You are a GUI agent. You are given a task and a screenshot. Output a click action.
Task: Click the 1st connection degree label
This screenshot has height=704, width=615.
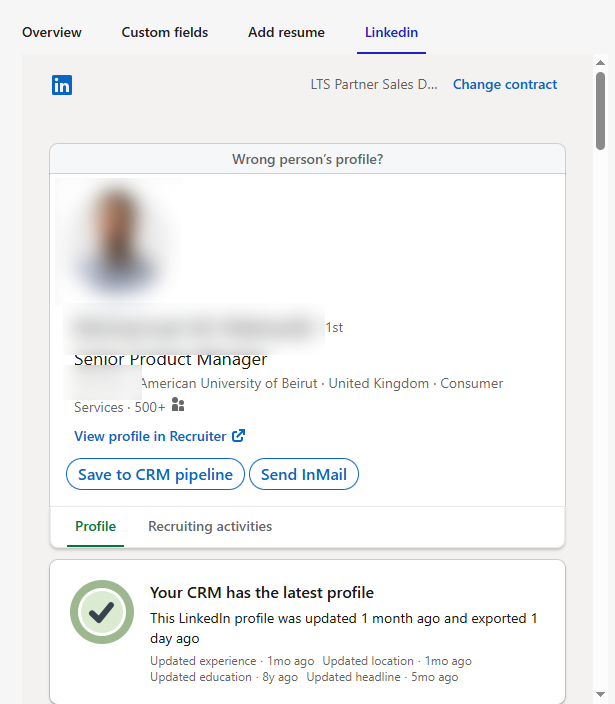pyautogui.click(x=334, y=327)
